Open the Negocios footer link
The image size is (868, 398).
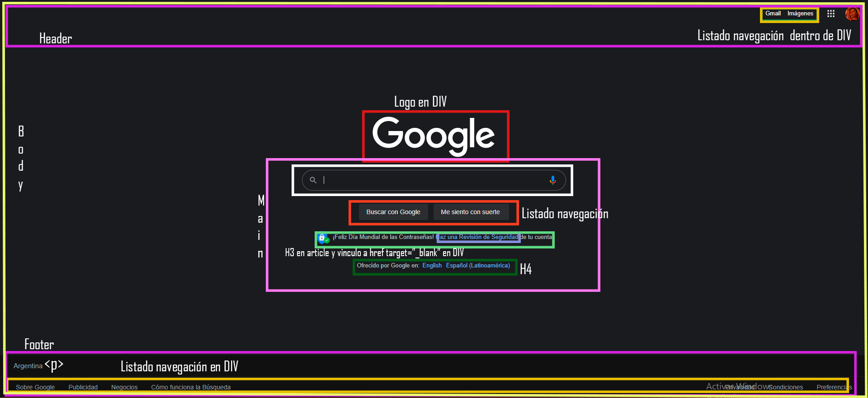tap(124, 387)
